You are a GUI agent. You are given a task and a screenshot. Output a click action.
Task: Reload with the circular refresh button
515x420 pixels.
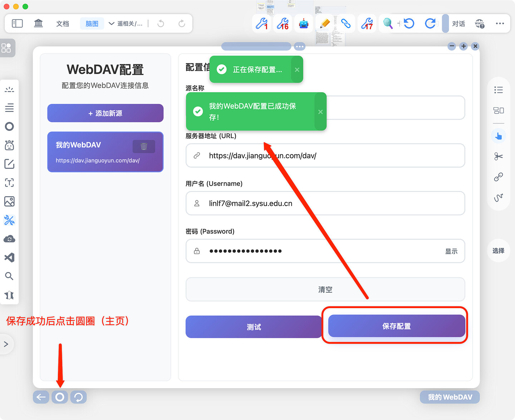(x=78, y=397)
